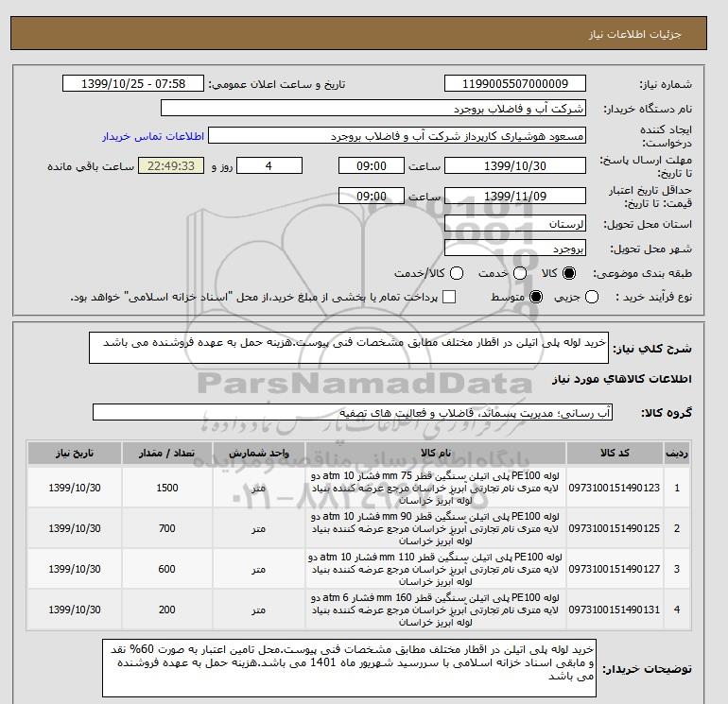
Task: Click the 160 mm pipe item name
Action: tap(436, 610)
